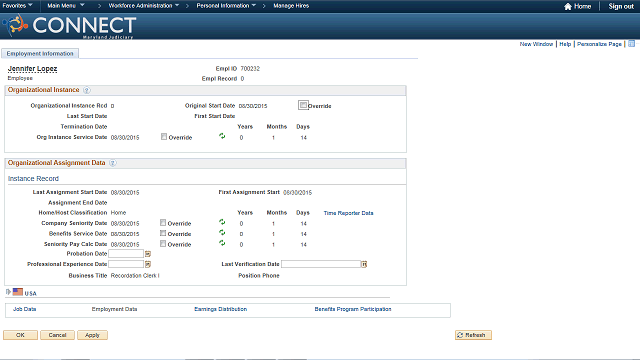This screenshot has width=640, height=360.
Task: Open the Professional Experience Date calendar picker
Action: (148, 264)
